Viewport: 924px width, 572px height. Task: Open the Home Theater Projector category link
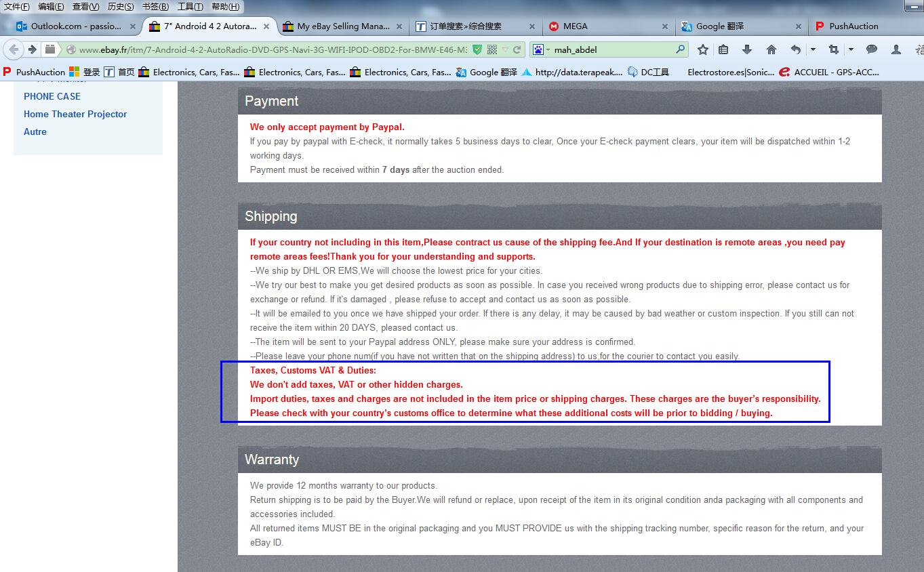click(75, 114)
